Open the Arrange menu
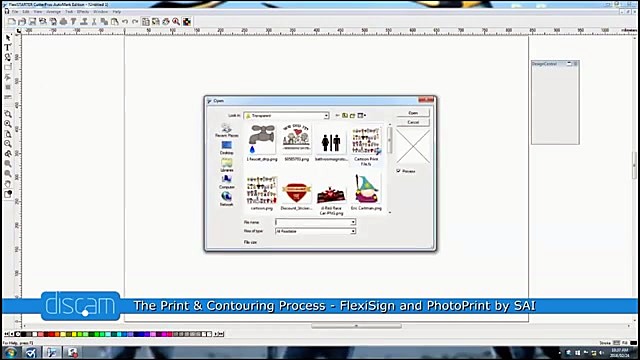640x360 pixels. (x=53, y=12)
